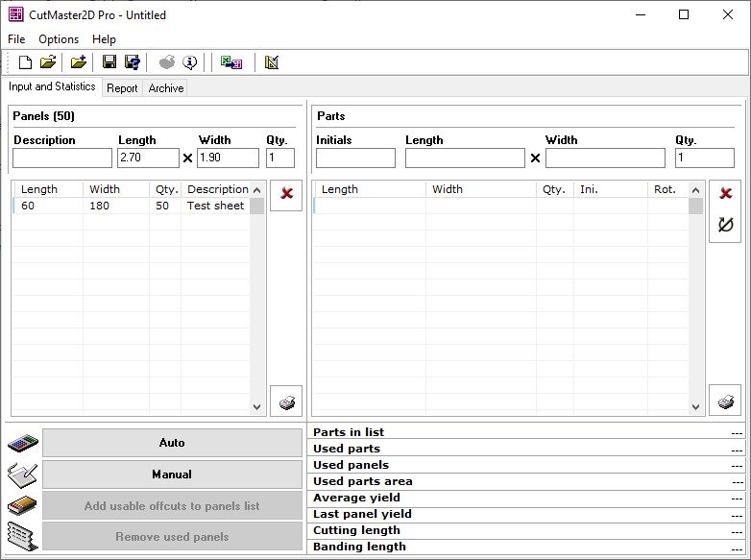
Task: Click the New file icon in toolbar
Action: tap(26, 62)
